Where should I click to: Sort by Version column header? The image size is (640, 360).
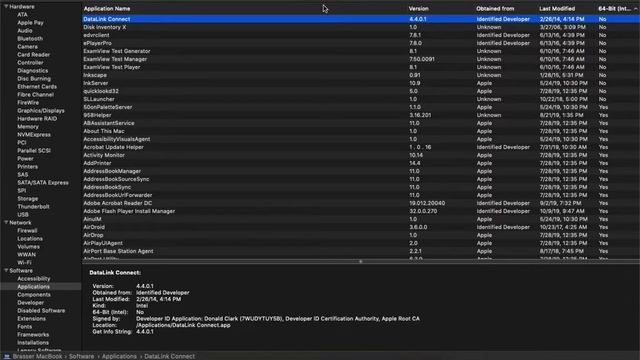pyautogui.click(x=418, y=9)
